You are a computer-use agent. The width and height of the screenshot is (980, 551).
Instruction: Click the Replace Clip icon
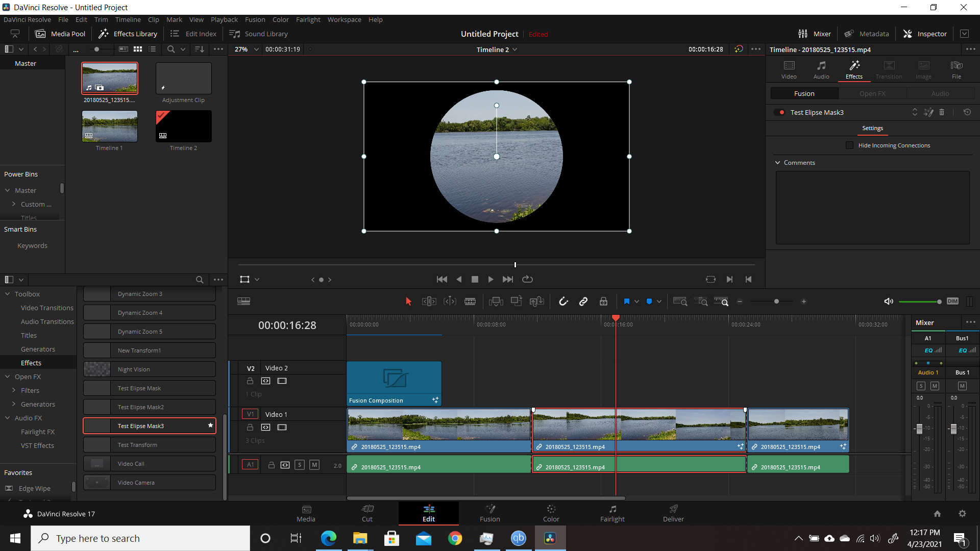[x=536, y=302]
